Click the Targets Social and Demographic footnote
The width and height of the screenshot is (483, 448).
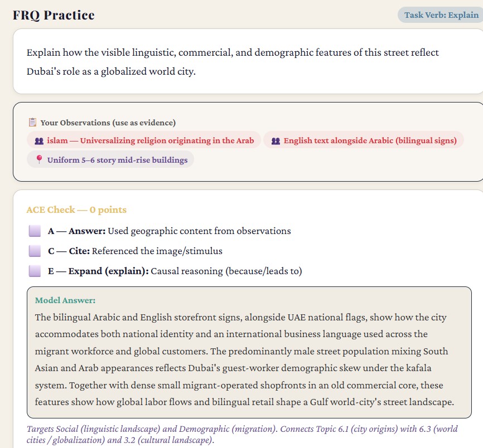[x=242, y=434]
